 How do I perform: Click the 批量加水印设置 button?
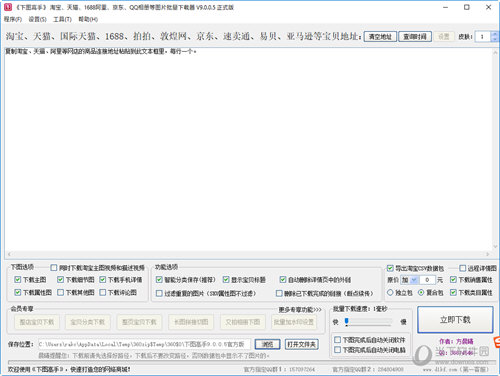tap(294, 322)
